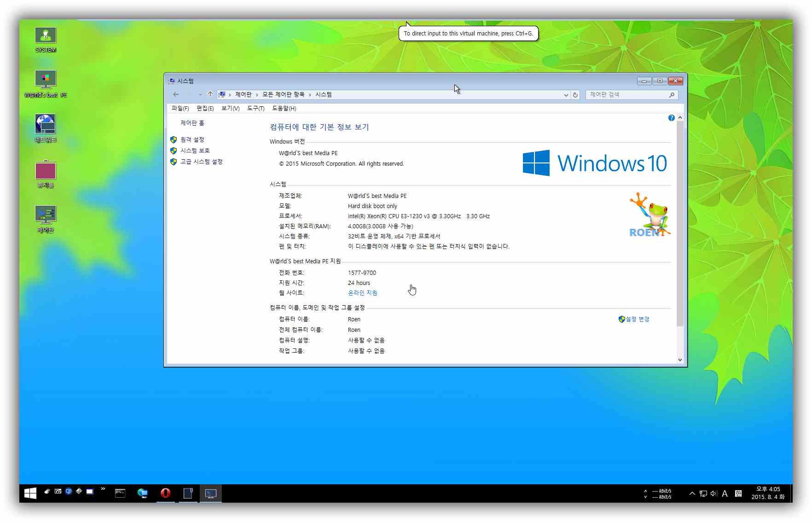Open the address bar history dropdown
The image size is (812, 522).
[x=566, y=95]
